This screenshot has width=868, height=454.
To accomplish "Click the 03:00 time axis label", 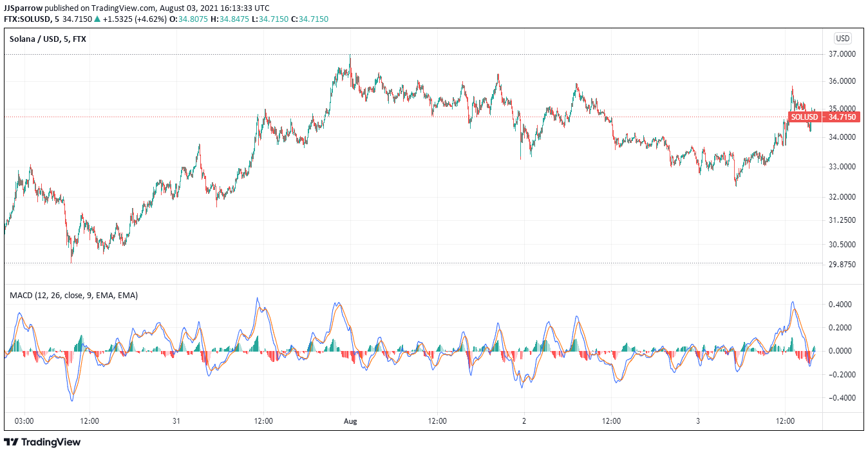I will pyautogui.click(x=24, y=421).
